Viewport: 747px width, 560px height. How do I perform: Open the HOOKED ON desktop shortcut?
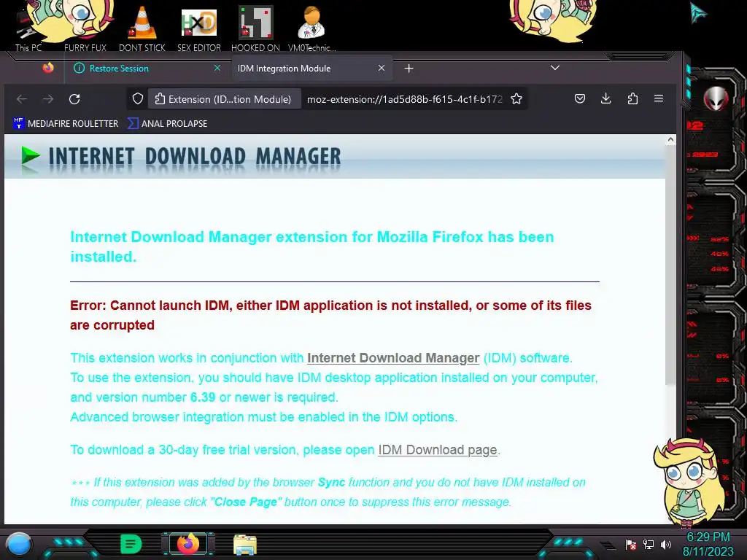pos(255,28)
